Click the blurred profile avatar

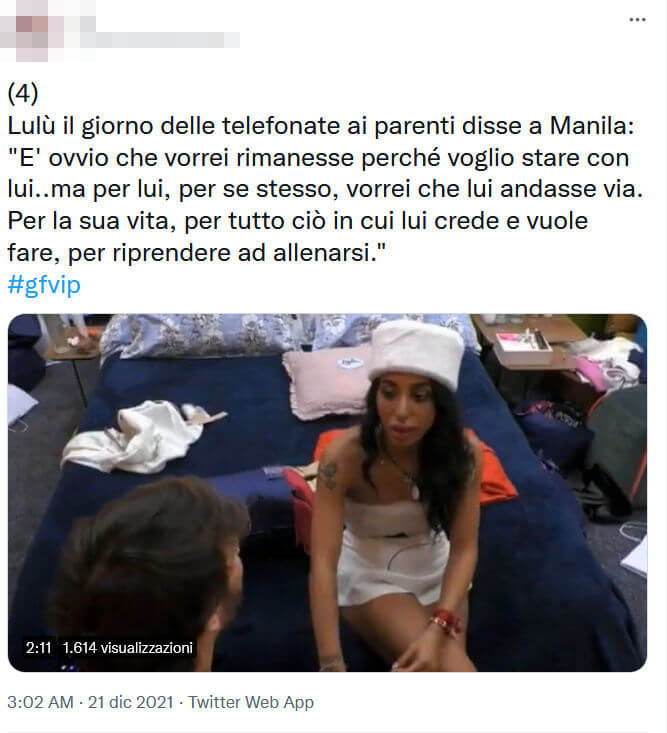(x=31, y=31)
